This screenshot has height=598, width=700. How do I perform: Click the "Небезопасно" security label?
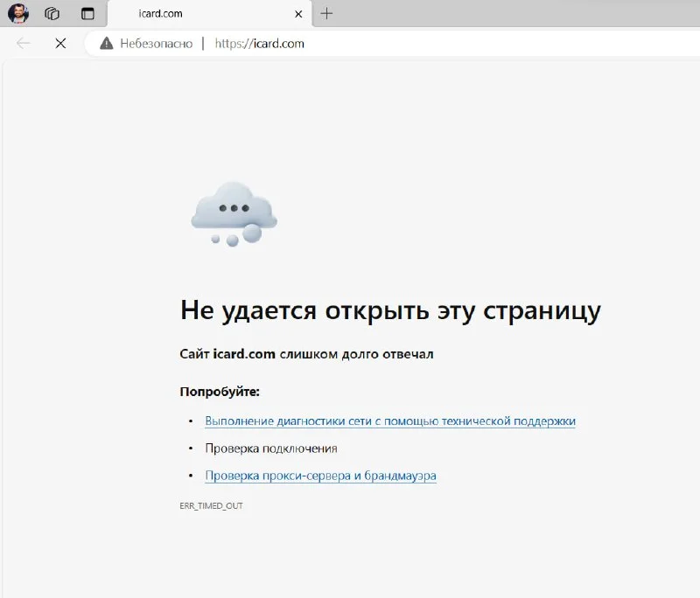[156, 43]
